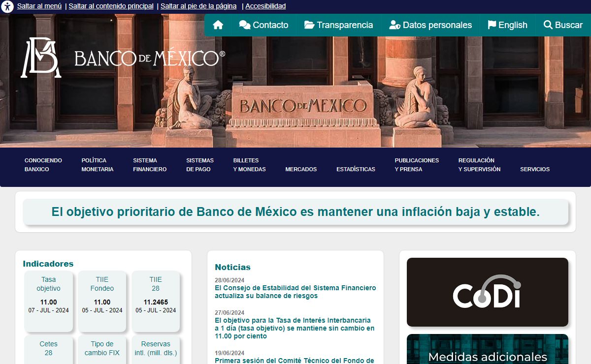591x364 pixels.
Task: Open the Tasa de Interés Interbancaria news
Action: click(294, 328)
